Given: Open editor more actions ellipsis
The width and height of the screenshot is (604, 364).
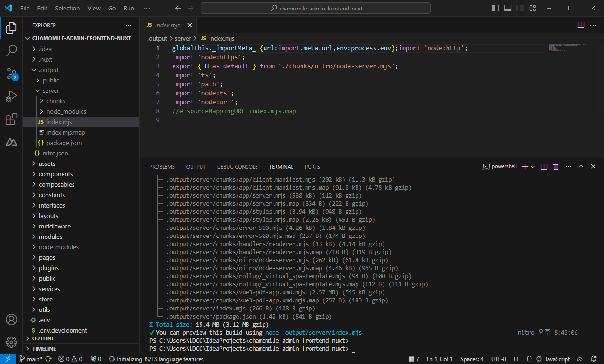Looking at the screenshot, I should tap(593, 25).
